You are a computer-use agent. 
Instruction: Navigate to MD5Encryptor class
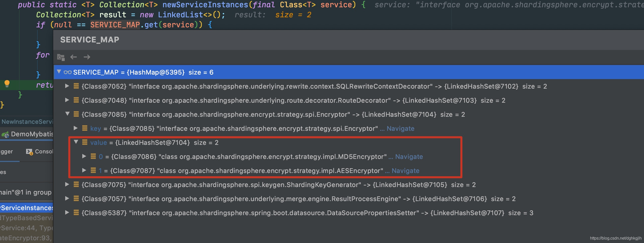tap(409, 157)
